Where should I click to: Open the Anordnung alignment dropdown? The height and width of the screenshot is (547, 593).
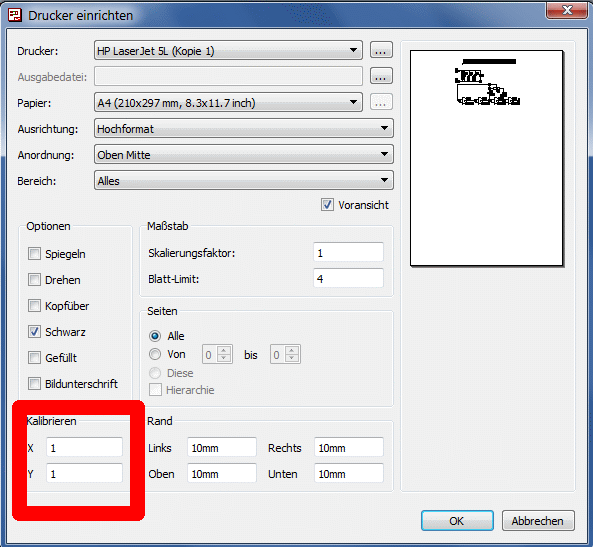pos(244,154)
